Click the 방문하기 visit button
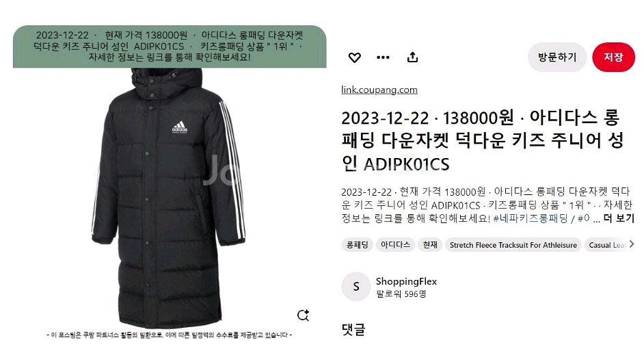Viewport: 644px width, 349px height. click(x=557, y=57)
